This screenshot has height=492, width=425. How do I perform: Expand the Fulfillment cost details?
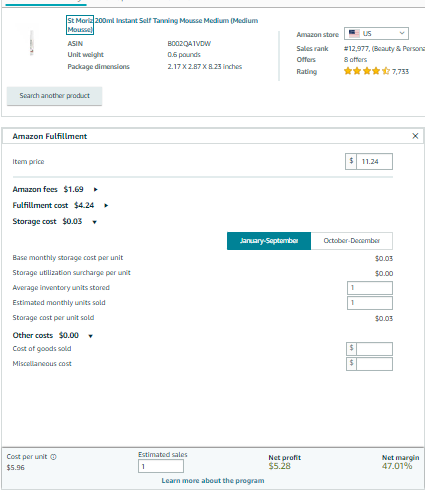click(x=106, y=206)
